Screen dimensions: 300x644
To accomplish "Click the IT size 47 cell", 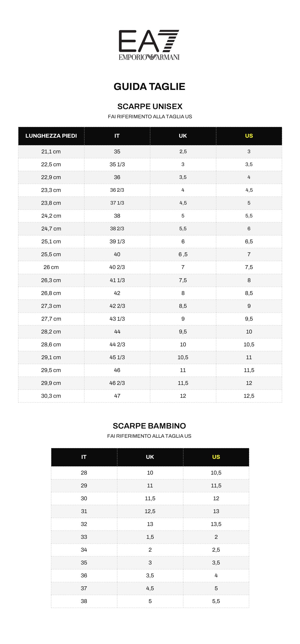I will click(117, 396).
